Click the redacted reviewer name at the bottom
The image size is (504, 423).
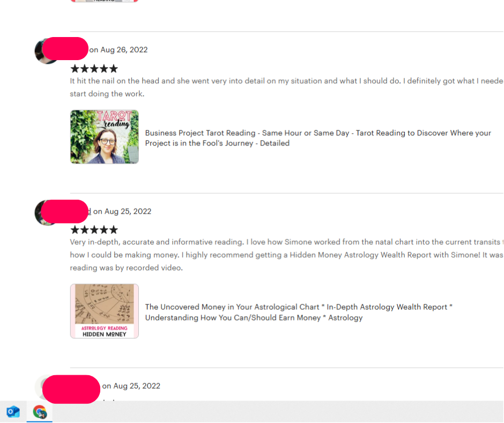[x=71, y=389]
